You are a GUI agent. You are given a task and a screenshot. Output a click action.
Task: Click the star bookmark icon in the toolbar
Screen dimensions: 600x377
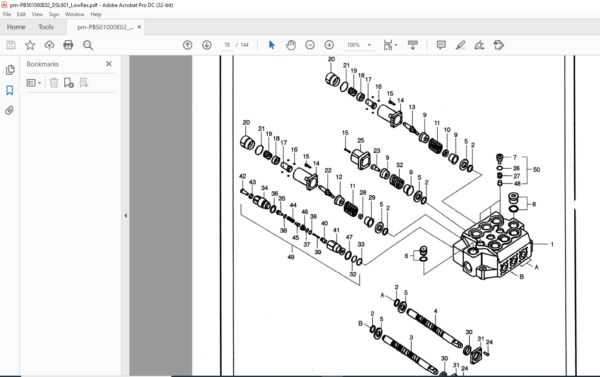tap(30, 45)
